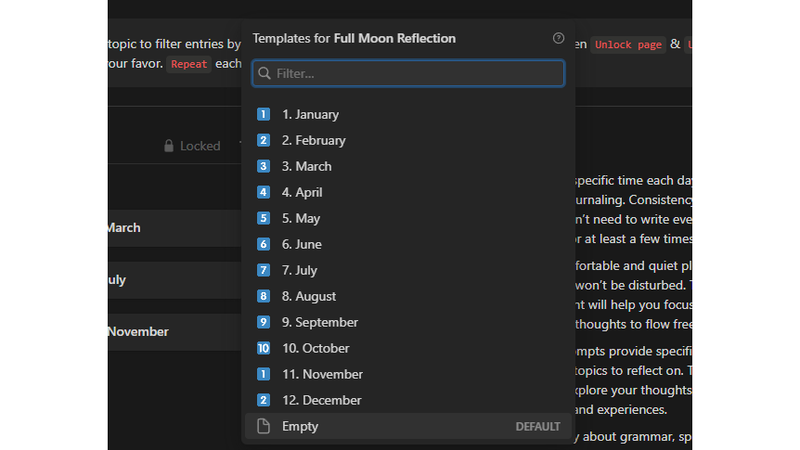
Task: Choose the 2. February template
Action: point(408,140)
